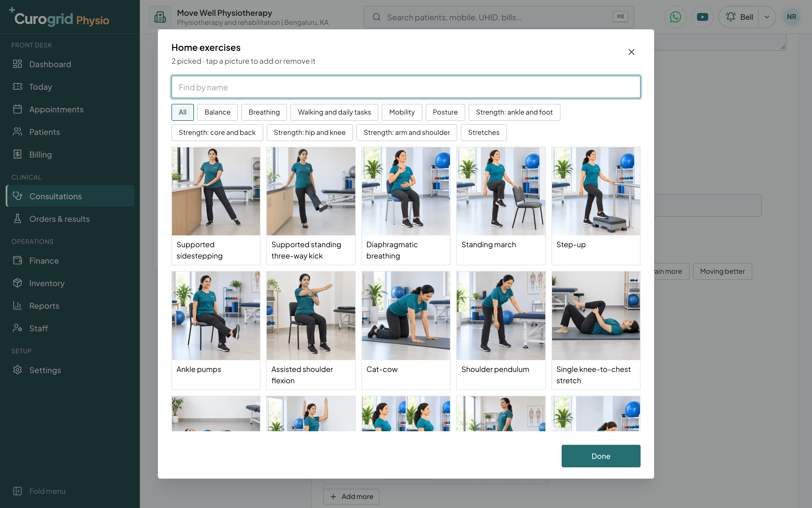Pick the Diaphragmatic breathing exercise picture

406,191
